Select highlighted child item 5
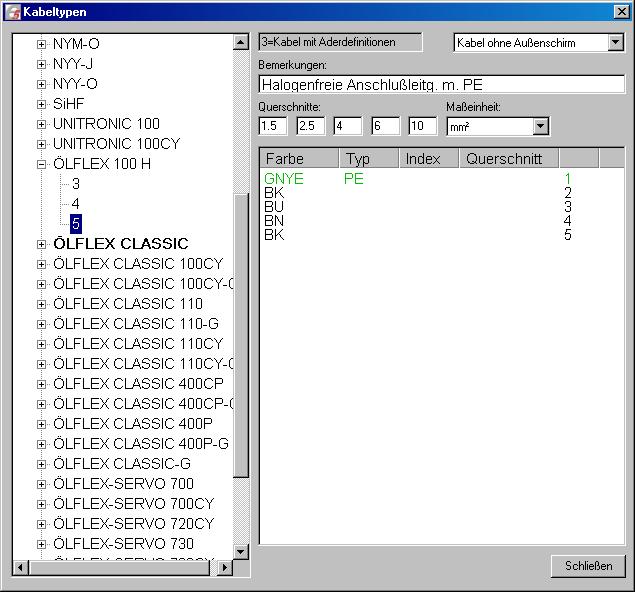This screenshot has height=592, width=635. tap(76, 224)
